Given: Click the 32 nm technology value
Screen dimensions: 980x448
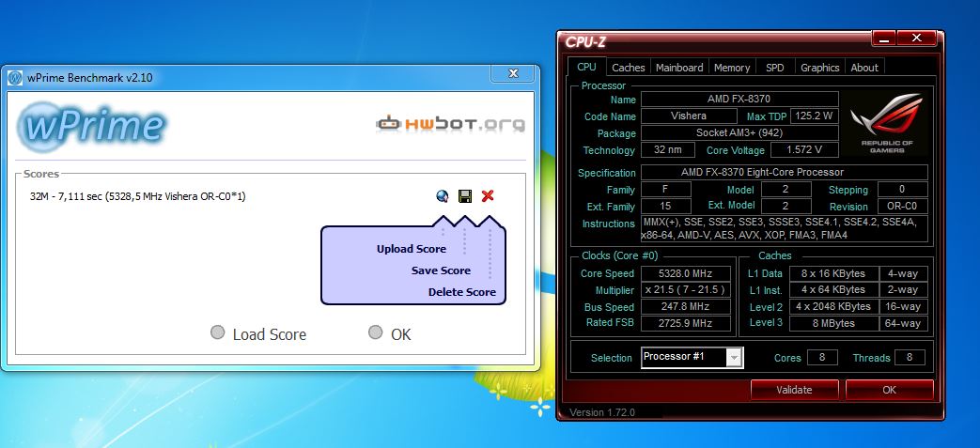Looking at the screenshot, I should 667,150.
